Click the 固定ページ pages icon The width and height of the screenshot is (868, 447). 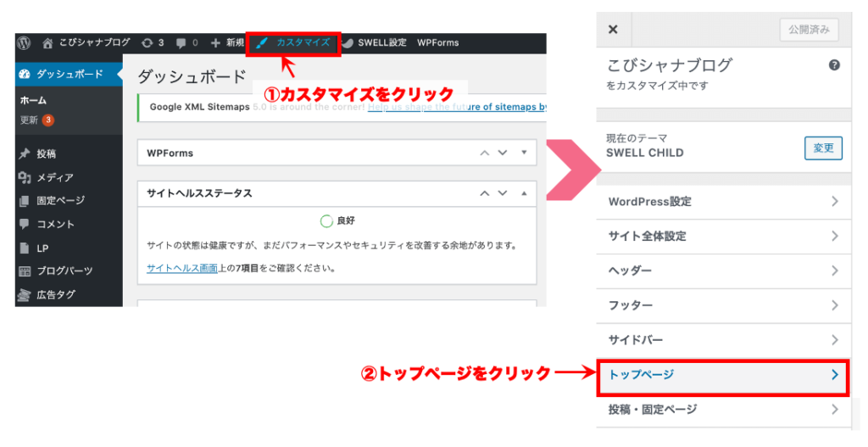25,200
